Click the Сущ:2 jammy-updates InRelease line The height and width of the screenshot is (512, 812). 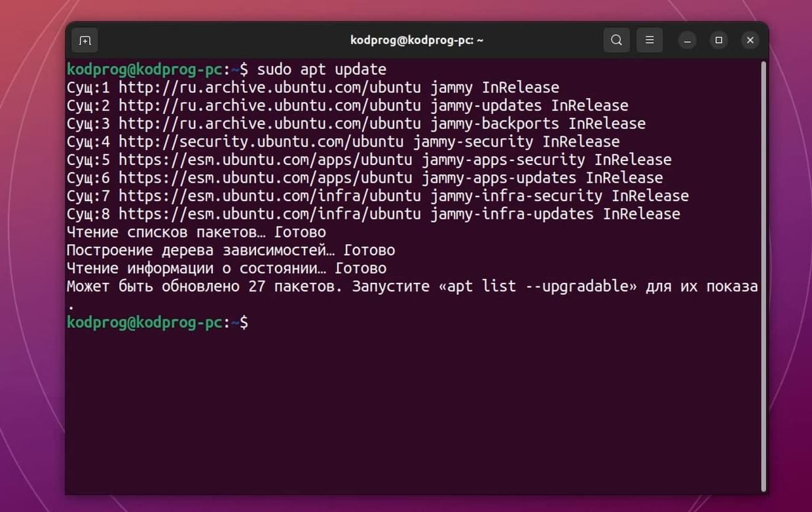click(x=348, y=105)
